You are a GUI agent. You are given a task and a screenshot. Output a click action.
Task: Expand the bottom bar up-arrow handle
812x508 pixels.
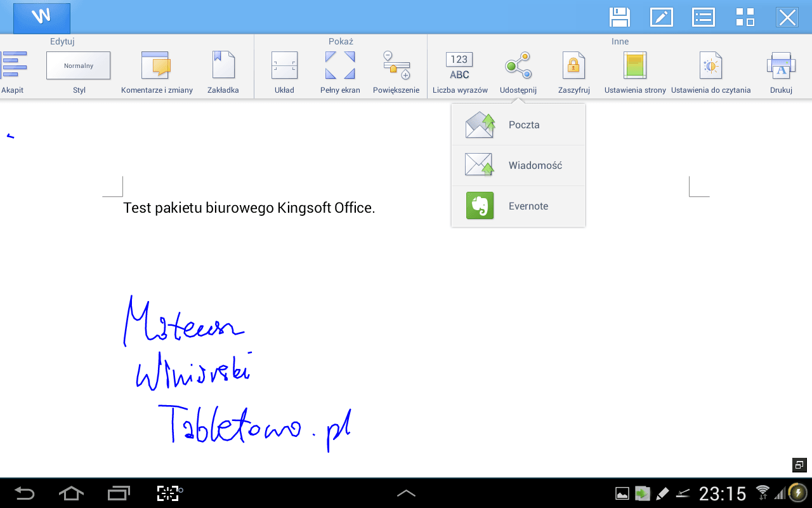pos(406,493)
